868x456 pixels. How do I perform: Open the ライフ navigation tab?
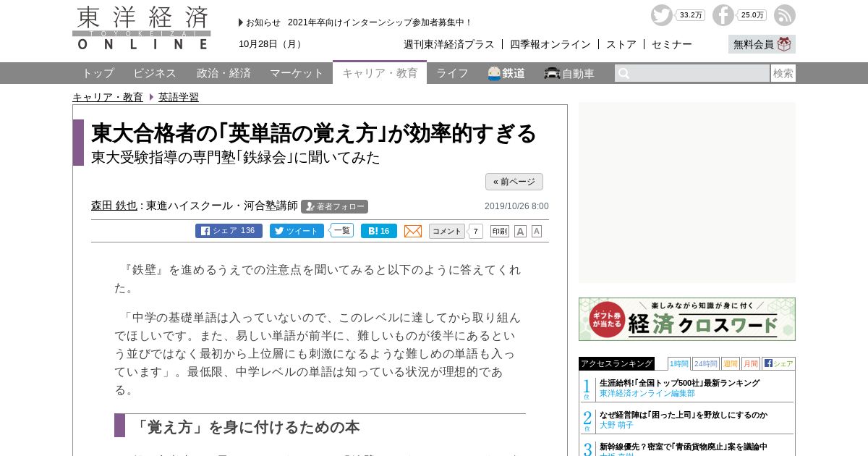[452, 73]
